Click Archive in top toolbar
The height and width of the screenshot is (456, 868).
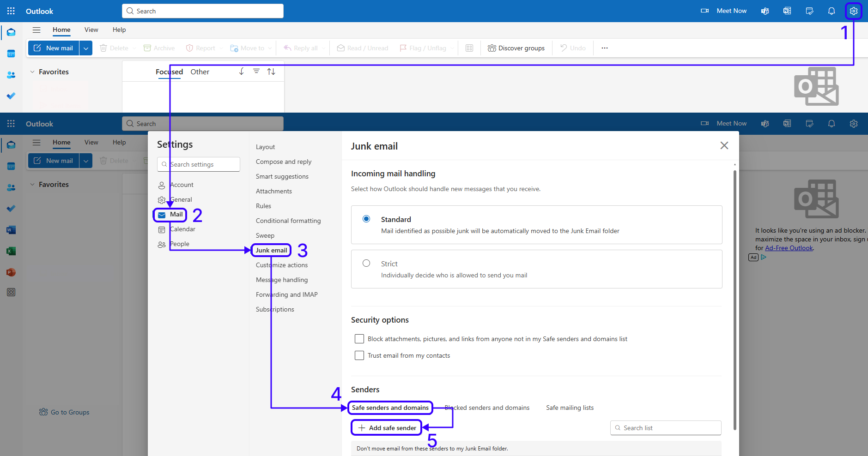point(159,48)
